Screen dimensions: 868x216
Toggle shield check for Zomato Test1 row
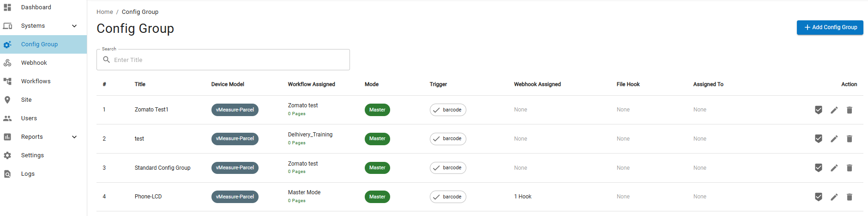pos(818,110)
